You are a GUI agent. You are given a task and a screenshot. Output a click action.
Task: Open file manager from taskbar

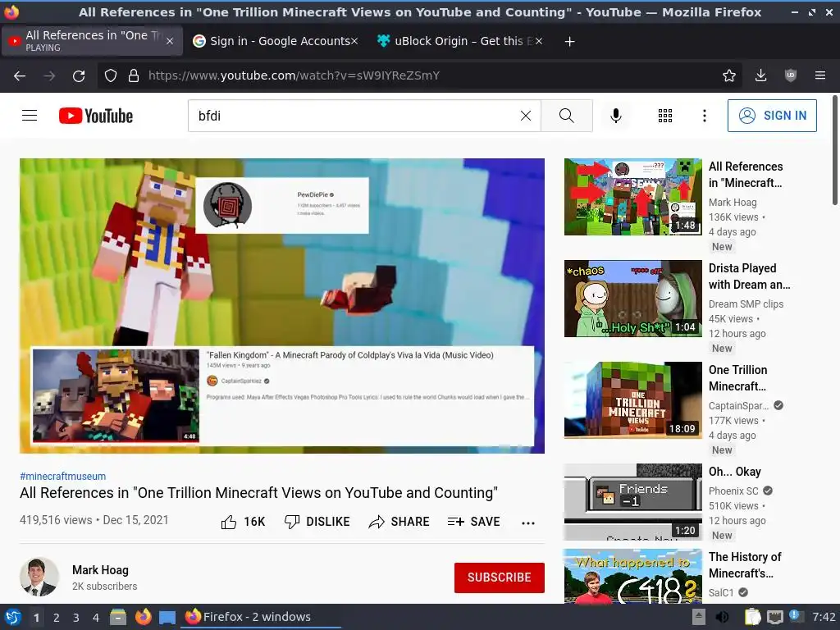118,617
